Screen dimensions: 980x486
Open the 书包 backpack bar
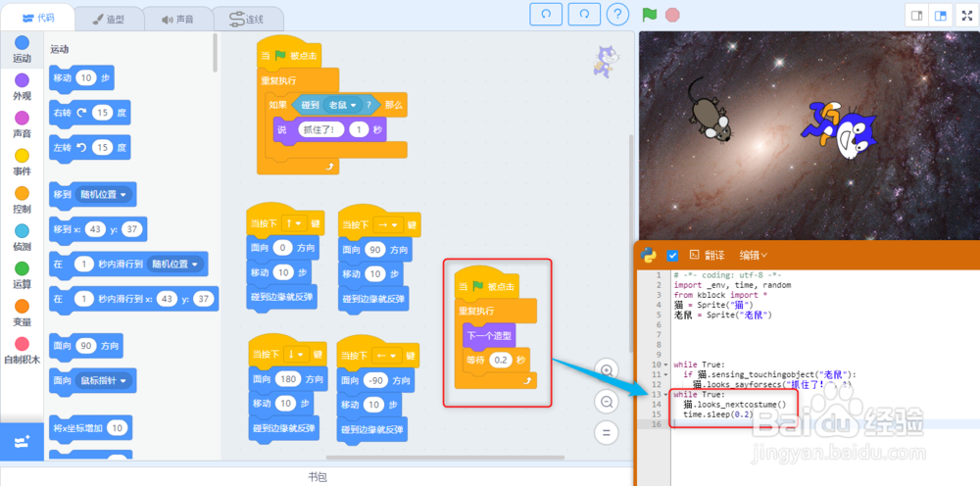point(317,477)
